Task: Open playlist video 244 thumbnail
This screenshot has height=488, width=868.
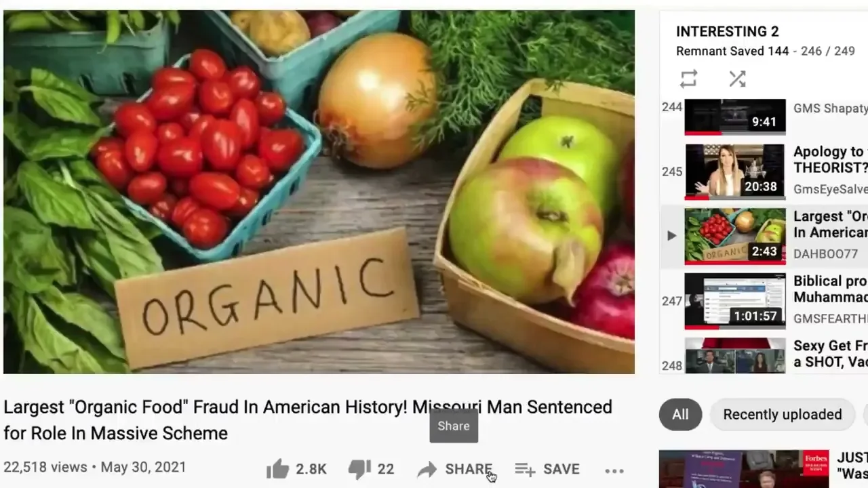Action: pyautogui.click(x=735, y=117)
